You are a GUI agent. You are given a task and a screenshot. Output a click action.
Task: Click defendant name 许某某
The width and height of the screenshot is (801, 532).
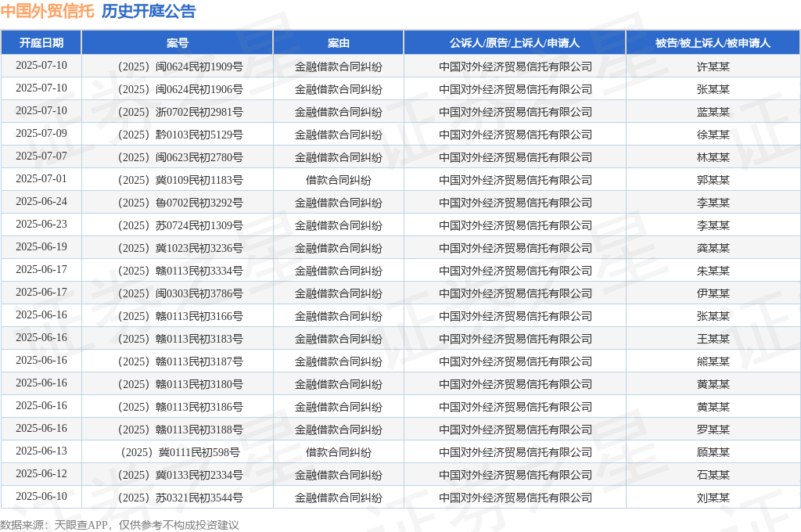point(713,66)
